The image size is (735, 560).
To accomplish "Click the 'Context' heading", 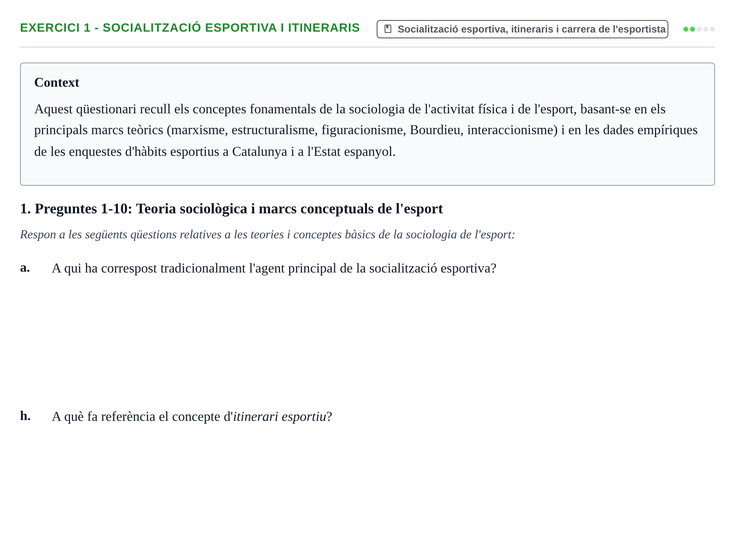I will (57, 82).
